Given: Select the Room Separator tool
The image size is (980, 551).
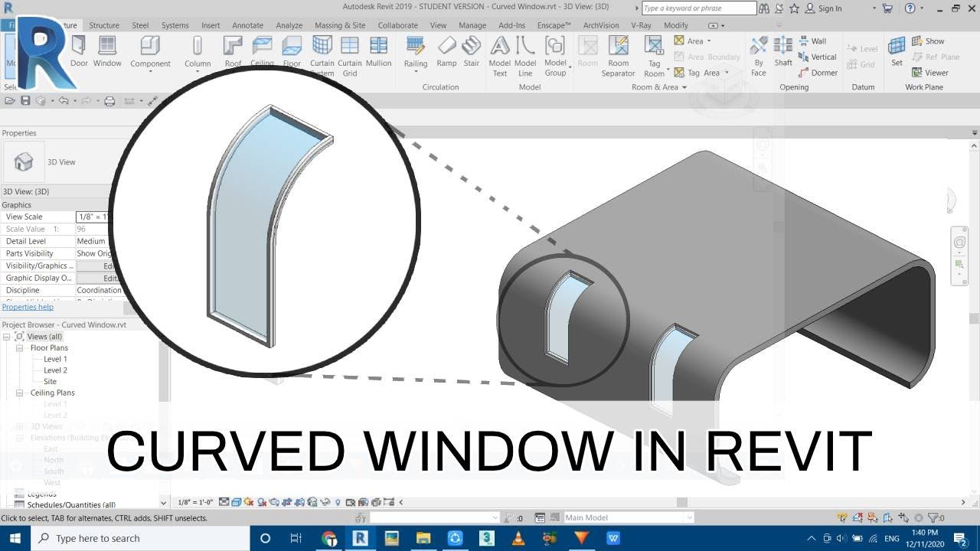Looking at the screenshot, I should pos(618,55).
